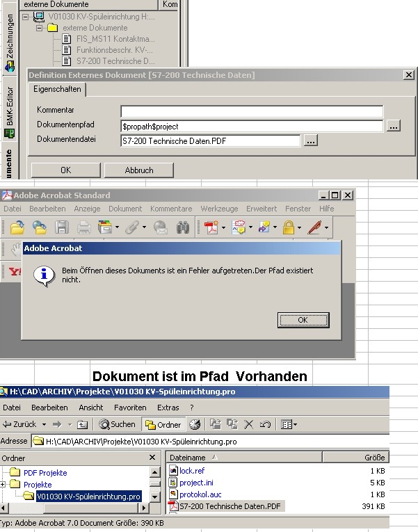Click browse button beside Dokumentendatei field
Image resolution: width=418 pixels, height=532 pixels.
coord(310,140)
